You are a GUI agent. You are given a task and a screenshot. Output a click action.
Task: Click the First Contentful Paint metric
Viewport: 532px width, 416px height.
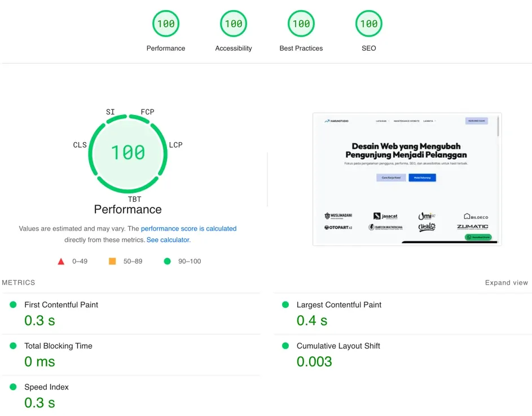[x=131, y=313]
